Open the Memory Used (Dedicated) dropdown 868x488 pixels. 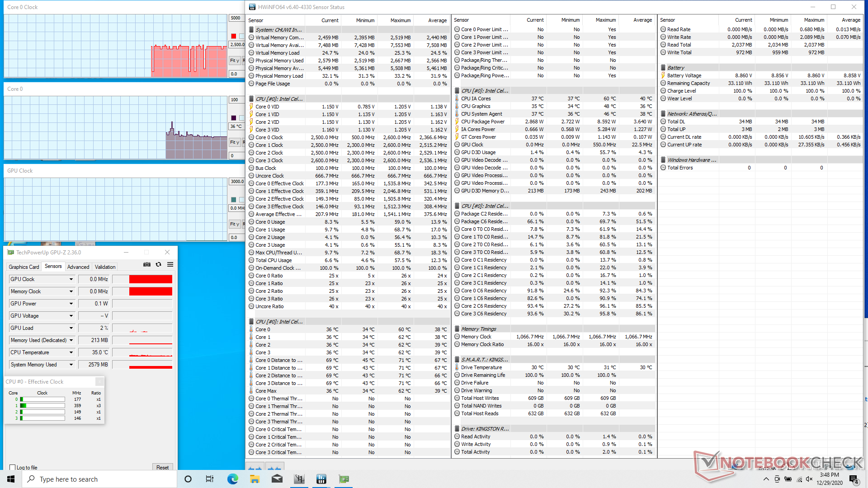(x=71, y=340)
